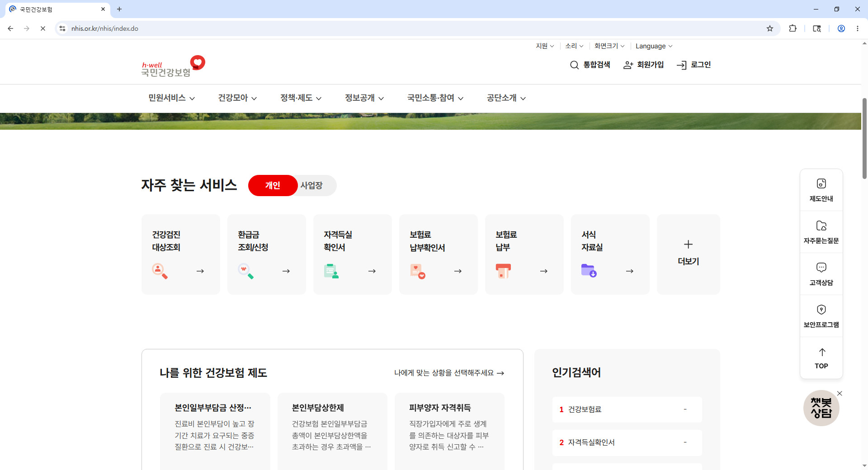Click the address bar URL
The height and width of the screenshot is (470, 868).
105,28
